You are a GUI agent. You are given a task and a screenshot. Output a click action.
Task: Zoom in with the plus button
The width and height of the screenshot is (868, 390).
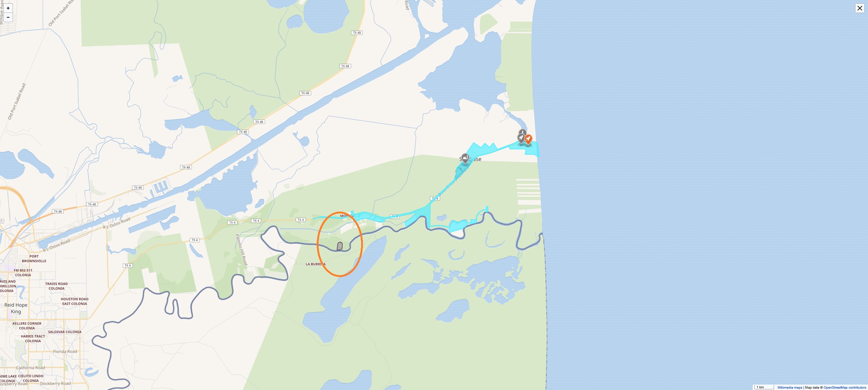click(8, 8)
